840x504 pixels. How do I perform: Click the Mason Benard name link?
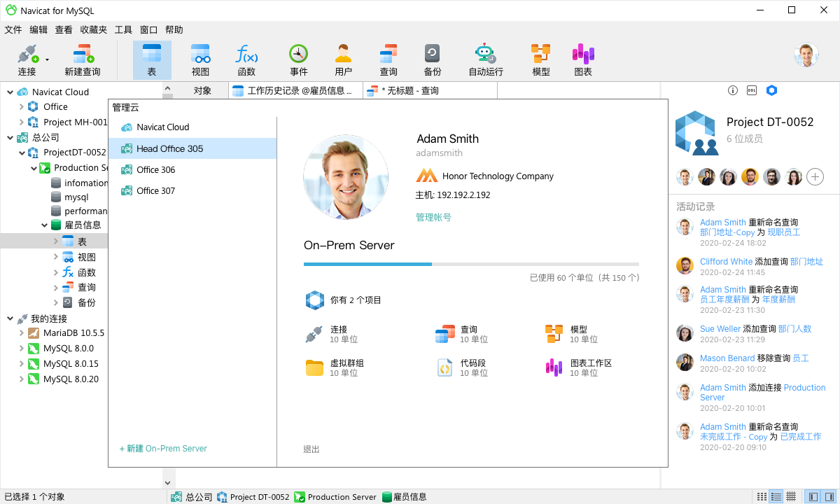coord(727,358)
